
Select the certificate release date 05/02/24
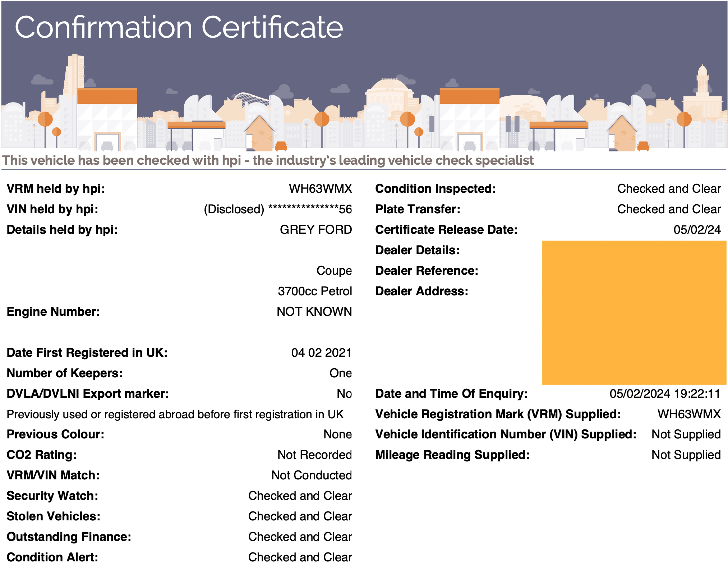pos(697,229)
